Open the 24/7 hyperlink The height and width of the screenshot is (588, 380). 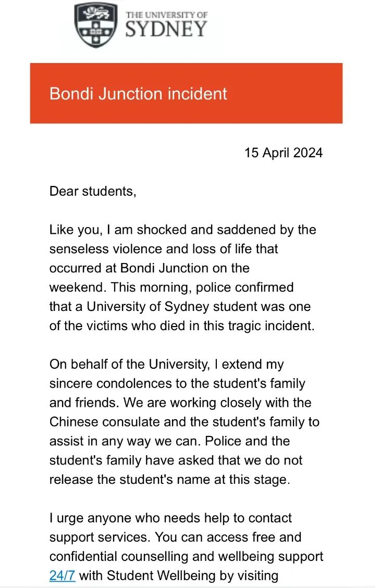(x=63, y=576)
